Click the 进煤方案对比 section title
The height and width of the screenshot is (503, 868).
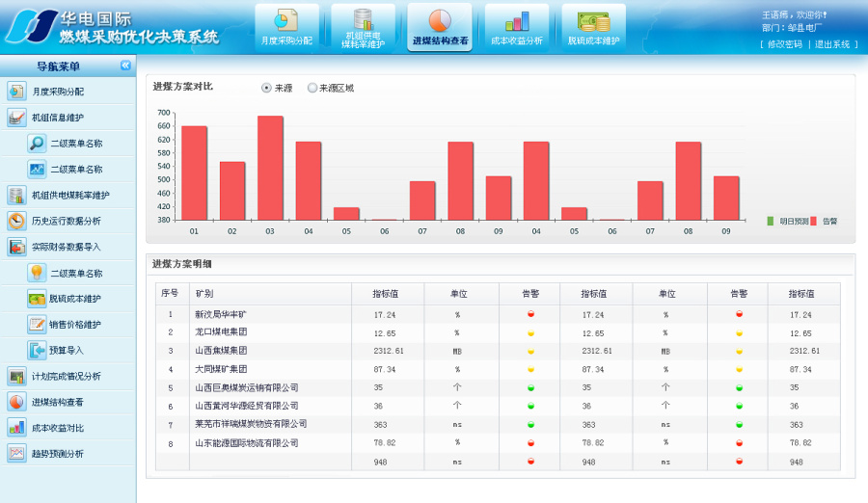(182, 87)
